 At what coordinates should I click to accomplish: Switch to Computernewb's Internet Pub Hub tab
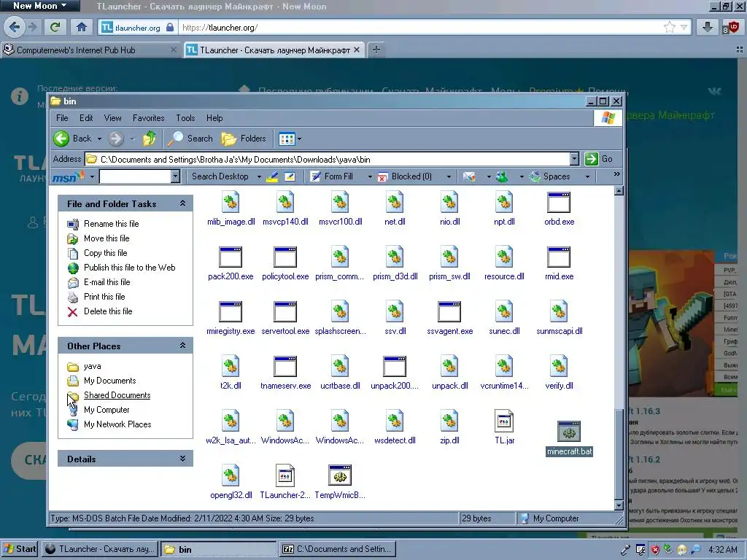click(90, 50)
